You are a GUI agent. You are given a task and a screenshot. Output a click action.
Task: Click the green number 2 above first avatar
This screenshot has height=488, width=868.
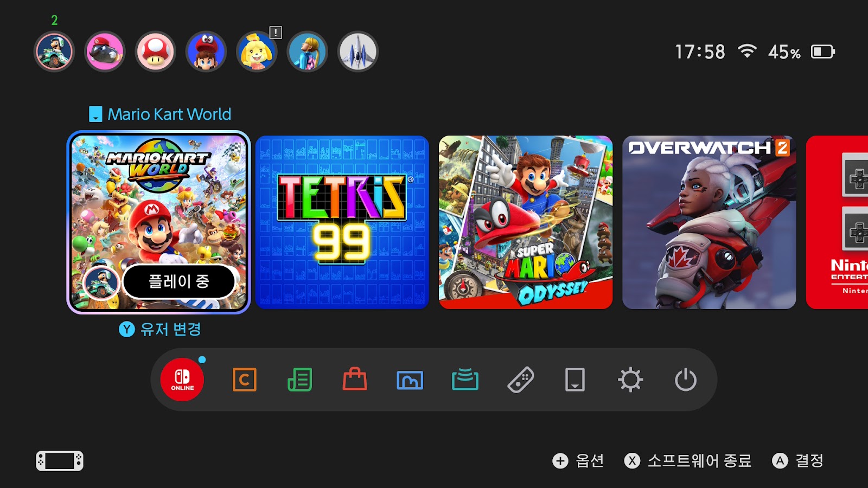point(54,21)
